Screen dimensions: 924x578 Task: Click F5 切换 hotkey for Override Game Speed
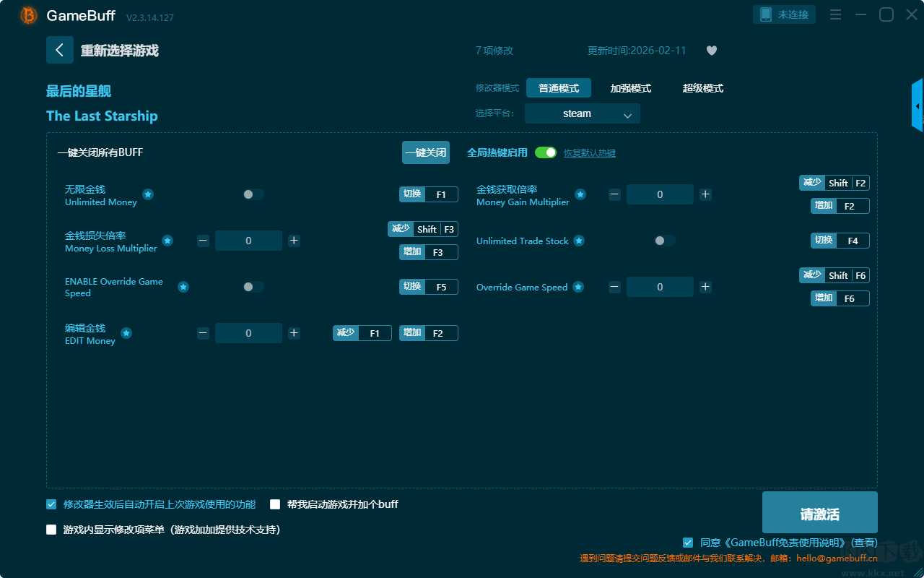point(429,287)
